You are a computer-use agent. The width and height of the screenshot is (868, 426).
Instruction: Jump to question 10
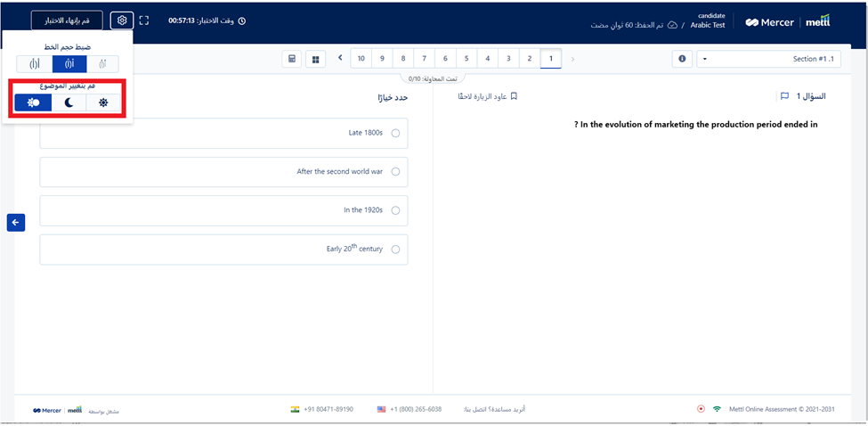click(x=361, y=58)
